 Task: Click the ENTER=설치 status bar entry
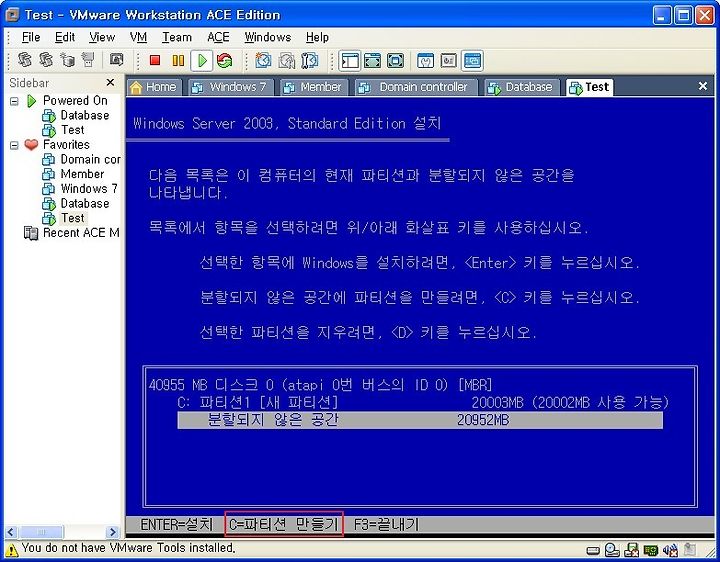coord(177,524)
